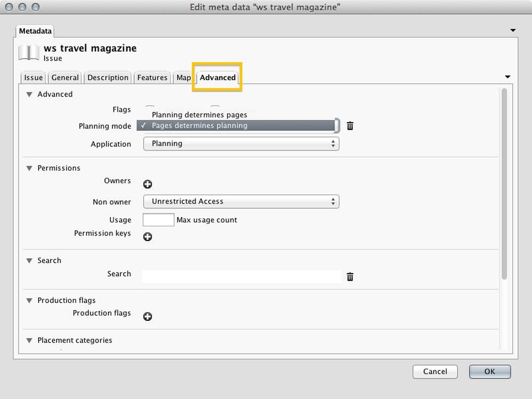Open the Metadata panel corner arrow menu

tap(513, 30)
